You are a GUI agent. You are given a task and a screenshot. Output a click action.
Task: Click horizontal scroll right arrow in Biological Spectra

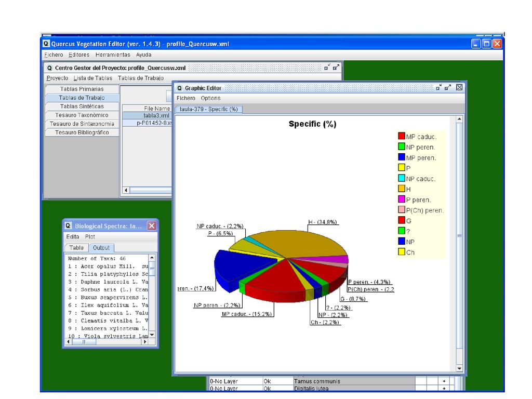point(145,342)
